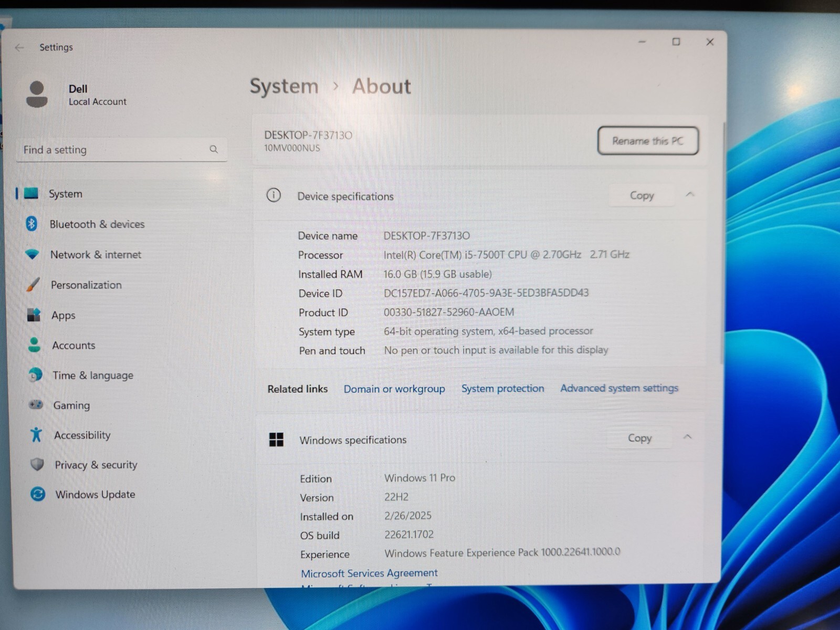Click the Installed on date 2/26/2025
Image resolution: width=840 pixels, height=630 pixels.
[408, 516]
